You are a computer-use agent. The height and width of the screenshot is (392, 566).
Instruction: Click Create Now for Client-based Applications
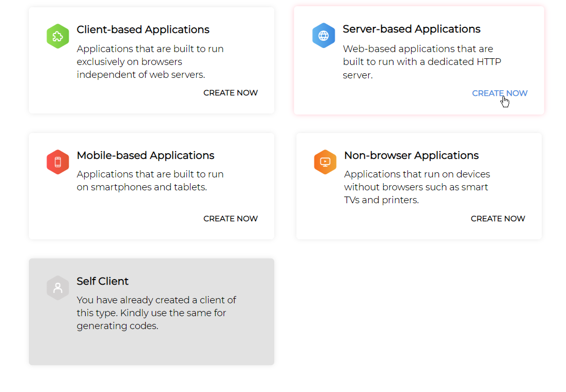[x=230, y=93]
